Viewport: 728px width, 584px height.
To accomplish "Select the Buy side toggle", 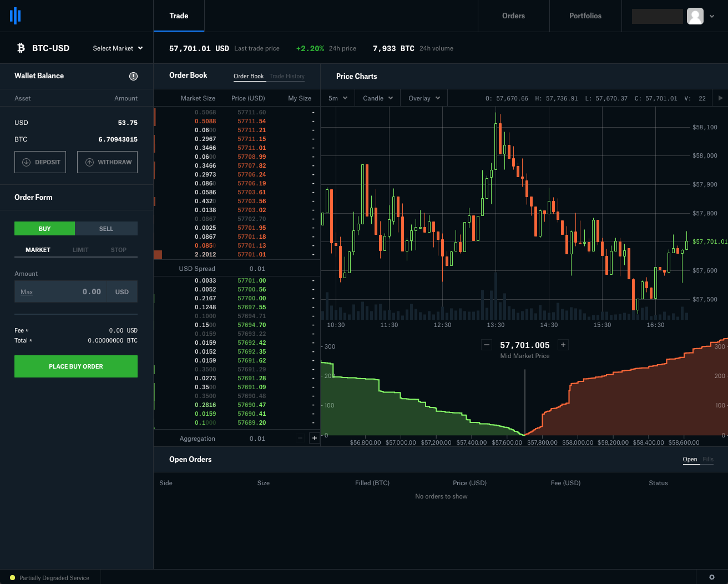I will click(x=44, y=229).
